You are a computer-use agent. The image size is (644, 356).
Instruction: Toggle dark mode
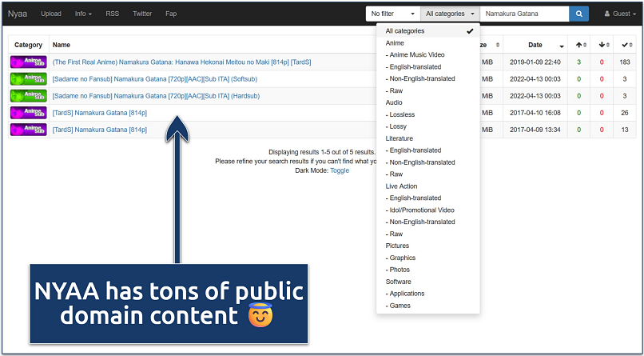coord(340,170)
